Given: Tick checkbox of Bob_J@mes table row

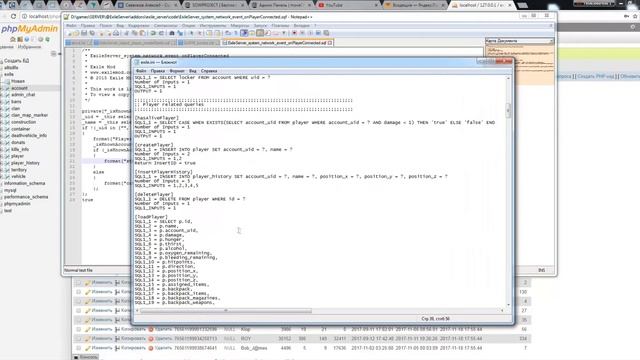Looking at the screenshot, I should pyautogui.click(x=78, y=348).
